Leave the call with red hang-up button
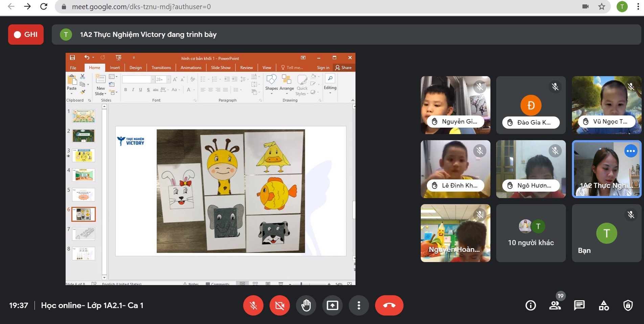This screenshot has width=644, height=324. click(x=389, y=305)
